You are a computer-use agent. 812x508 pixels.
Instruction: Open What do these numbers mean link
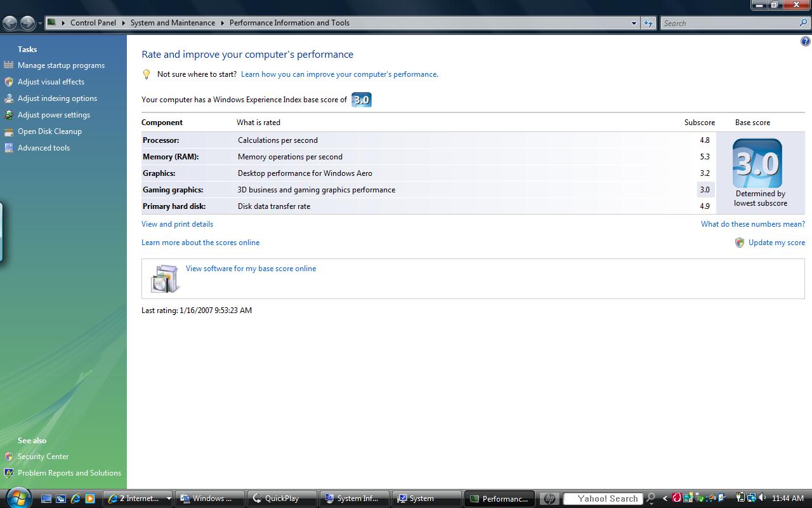[x=753, y=224]
